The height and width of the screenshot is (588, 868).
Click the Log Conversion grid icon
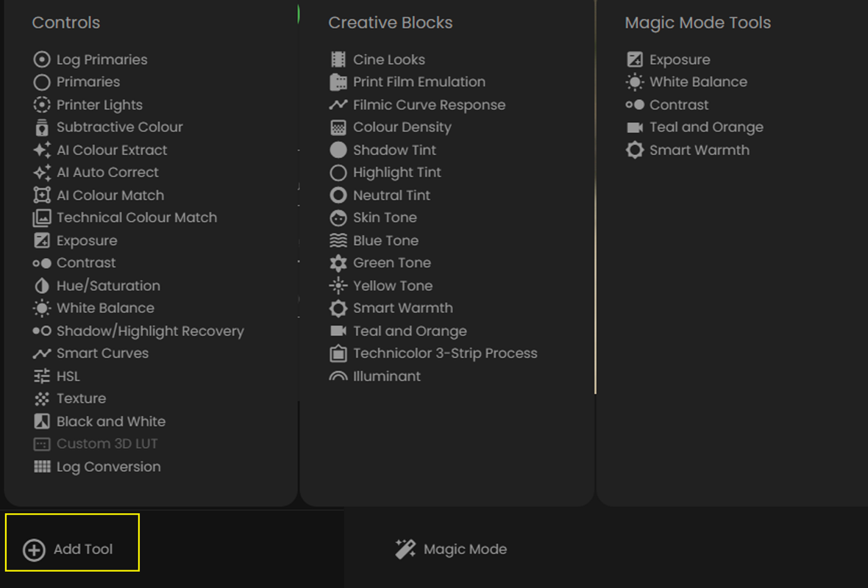(x=41, y=467)
